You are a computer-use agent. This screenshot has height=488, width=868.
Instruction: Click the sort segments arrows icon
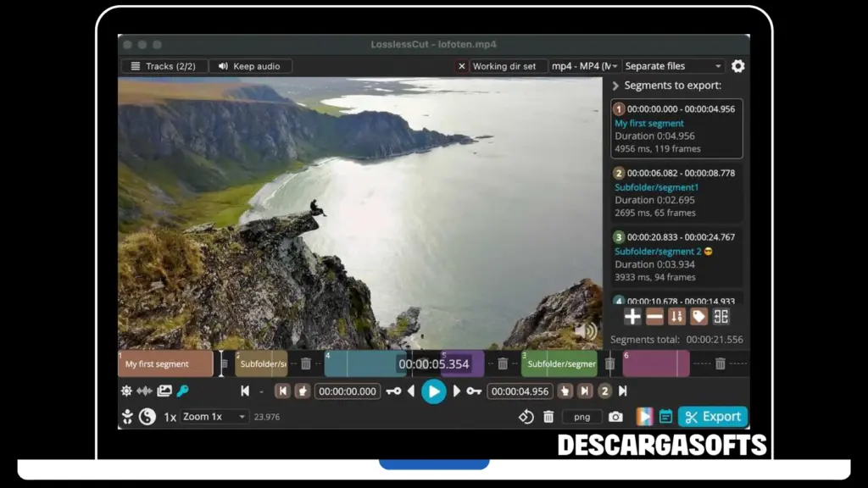pyautogui.click(x=676, y=317)
